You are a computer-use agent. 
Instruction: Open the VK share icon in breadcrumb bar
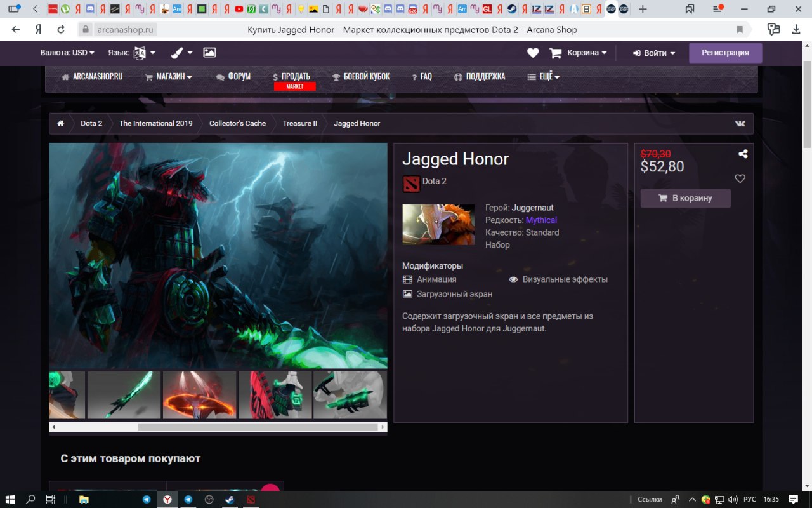[740, 124]
